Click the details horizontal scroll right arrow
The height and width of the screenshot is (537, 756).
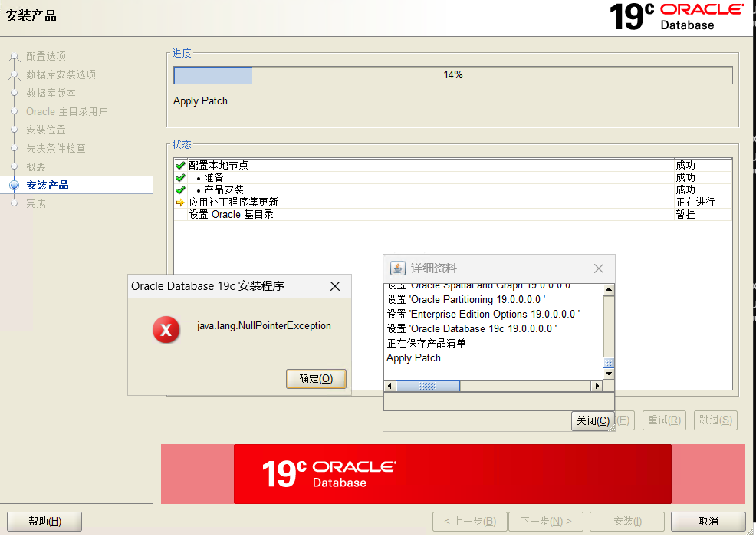[x=597, y=386]
